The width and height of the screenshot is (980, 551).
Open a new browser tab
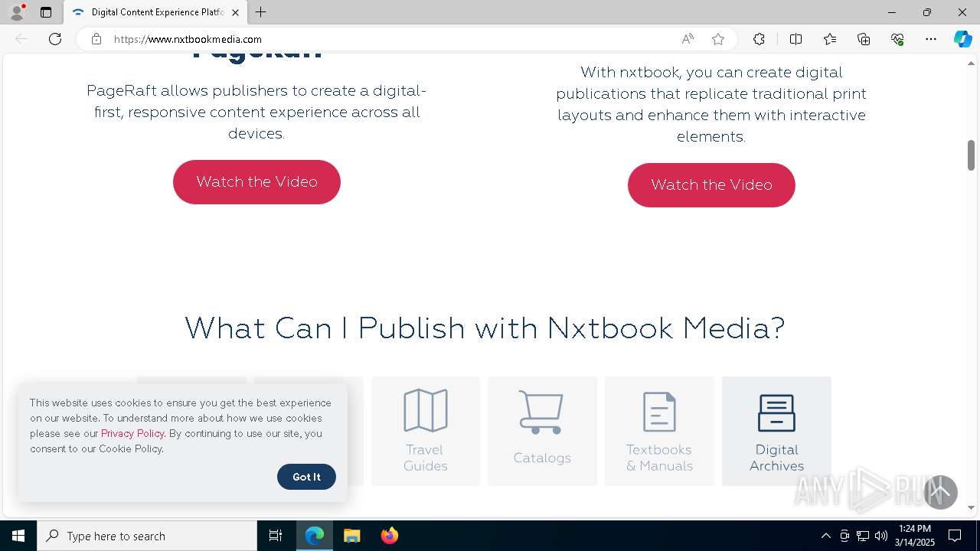(261, 12)
